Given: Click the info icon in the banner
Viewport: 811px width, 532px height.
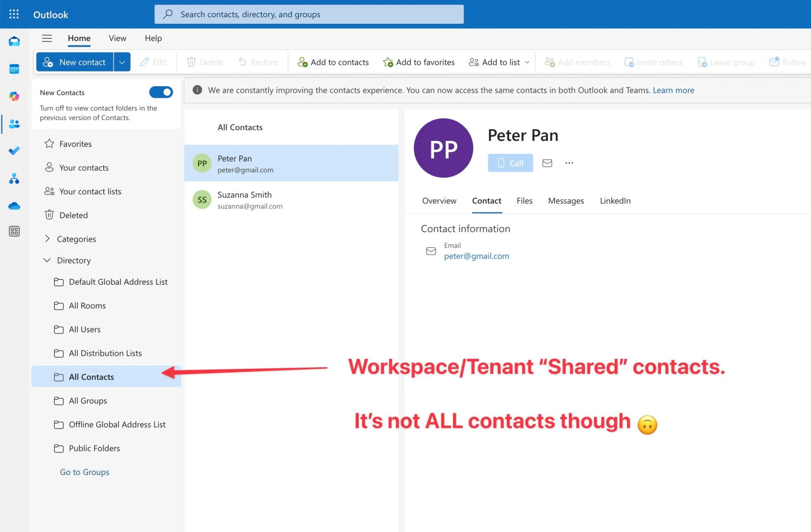Looking at the screenshot, I should click(198, 90).
